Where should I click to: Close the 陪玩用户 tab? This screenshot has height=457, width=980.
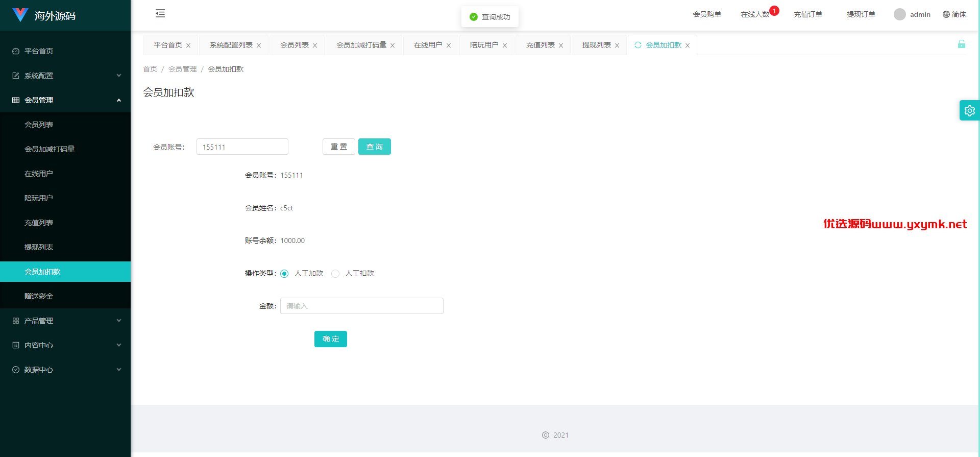point(505,45)
